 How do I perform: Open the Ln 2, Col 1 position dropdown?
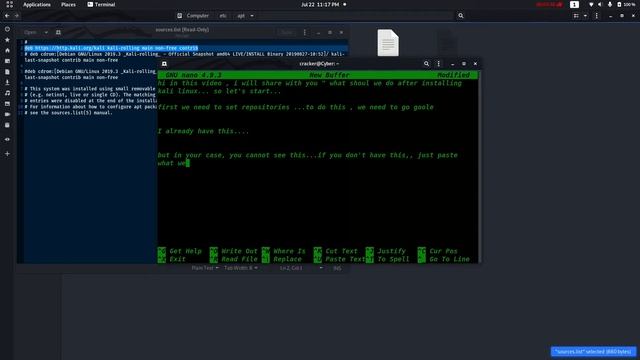click(x=301, y=268)
